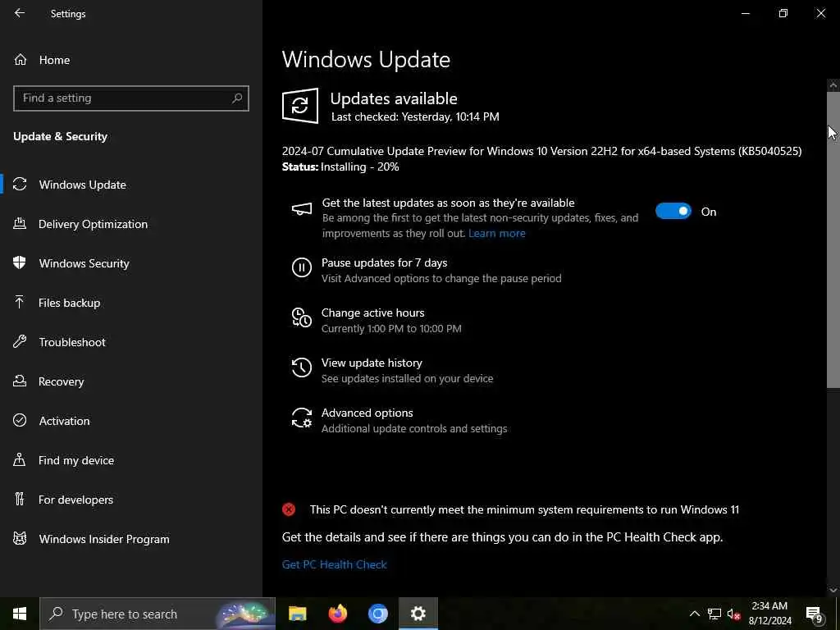
Task: Click the megaphone icon beside latest updates
Action: coord(302,209)
